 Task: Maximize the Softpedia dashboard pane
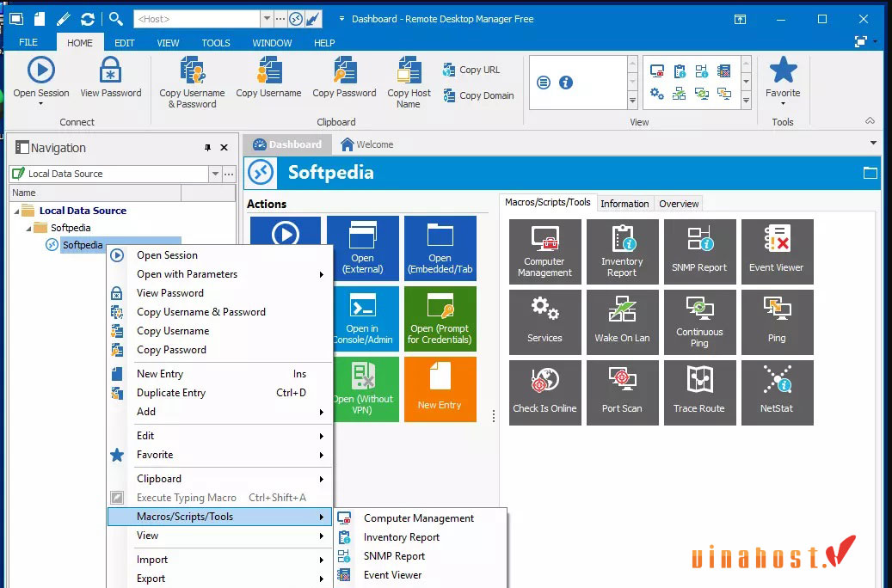[870, 173]
